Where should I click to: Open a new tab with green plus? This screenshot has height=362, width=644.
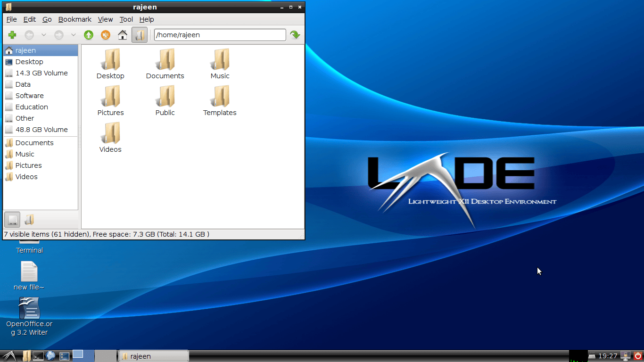pyautogui.click(x=12, y=35)
